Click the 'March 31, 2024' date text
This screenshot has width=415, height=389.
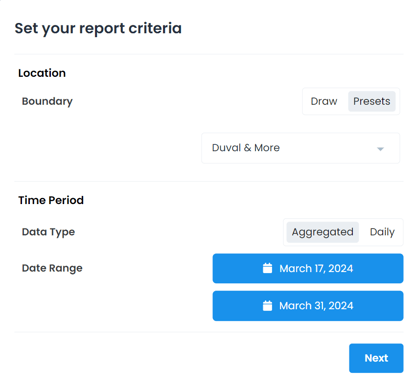pos(316,306)
